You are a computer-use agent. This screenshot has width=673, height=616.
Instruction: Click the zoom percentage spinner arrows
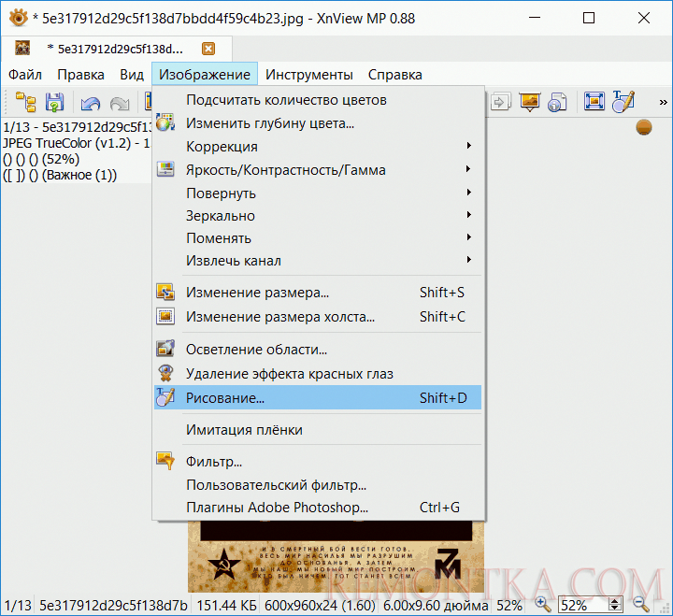click(x=615, y=605)
